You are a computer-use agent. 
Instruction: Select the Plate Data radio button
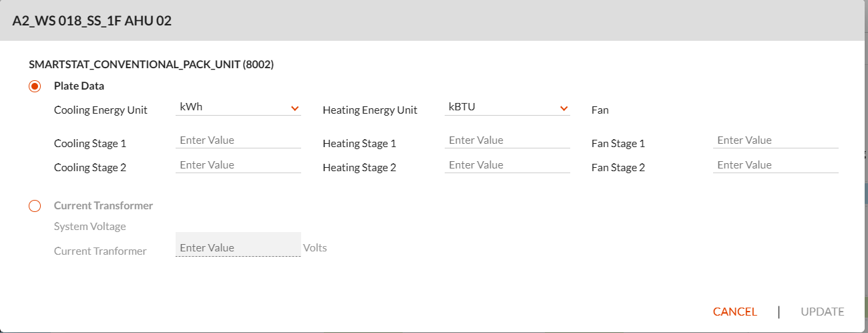(35, 86)
